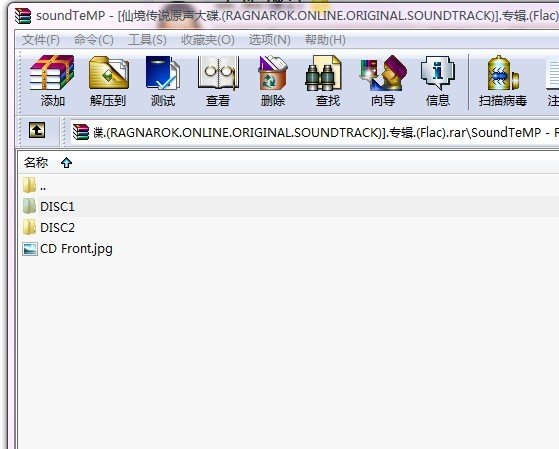Open the 命令(C) menu

tap(94, 40)
